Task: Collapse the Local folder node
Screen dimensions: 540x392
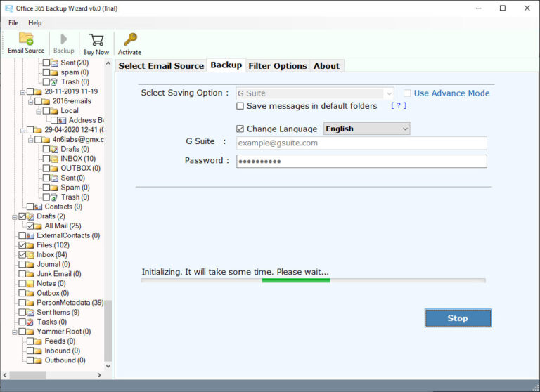Action: tap(39, 112)
